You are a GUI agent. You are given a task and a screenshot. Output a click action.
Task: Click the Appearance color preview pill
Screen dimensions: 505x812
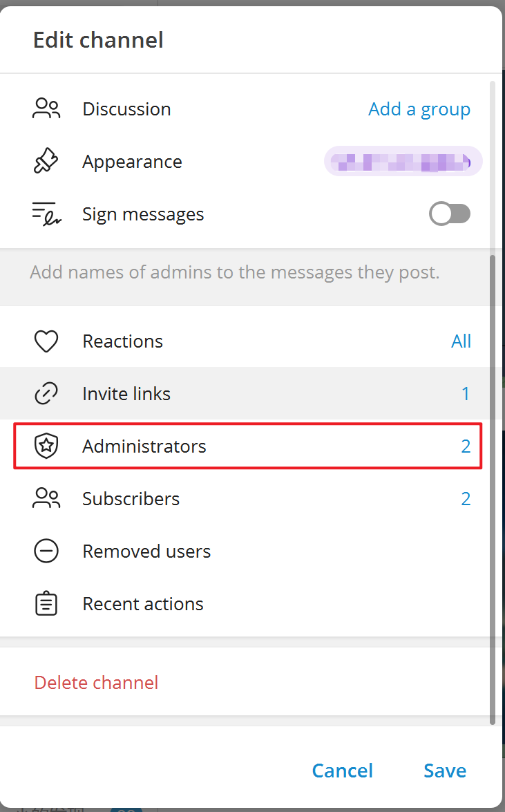tap(403, 162)
